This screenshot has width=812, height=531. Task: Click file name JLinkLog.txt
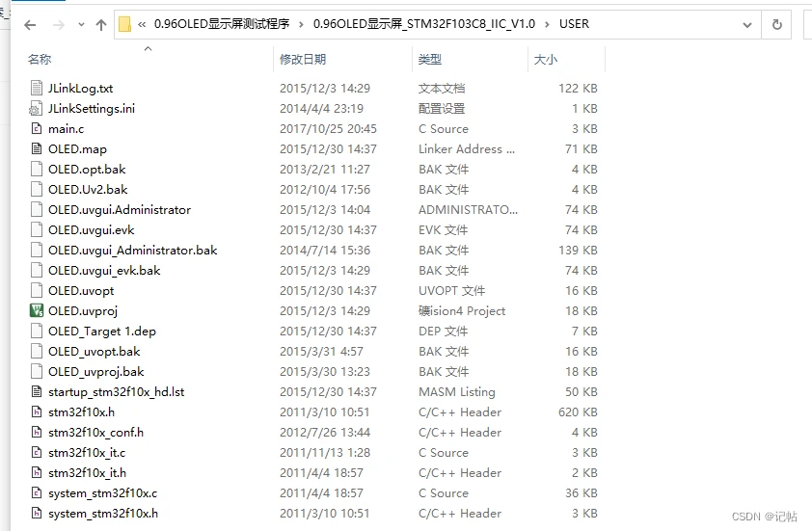[80, 89]
